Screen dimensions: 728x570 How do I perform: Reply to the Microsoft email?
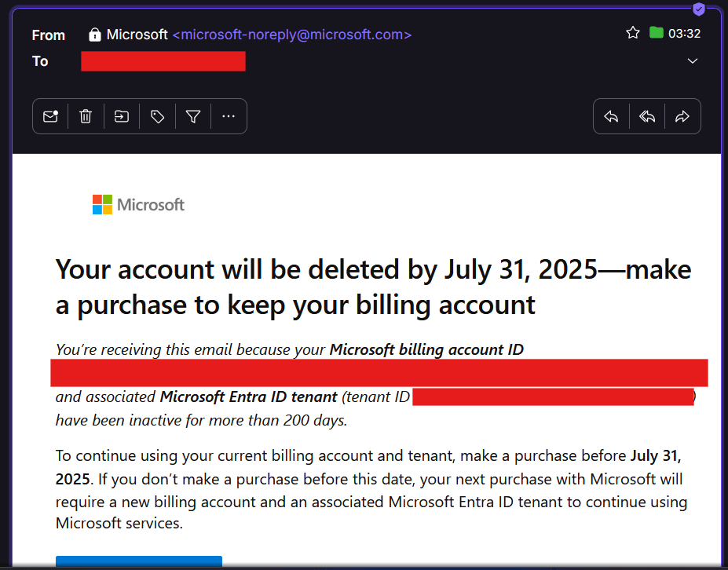(611, 115)
